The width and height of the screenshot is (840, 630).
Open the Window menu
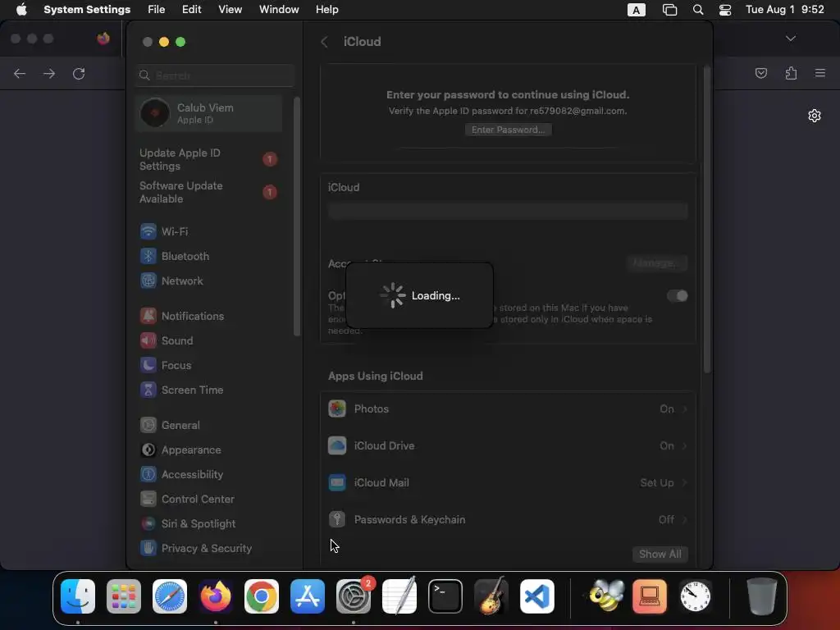279,10
